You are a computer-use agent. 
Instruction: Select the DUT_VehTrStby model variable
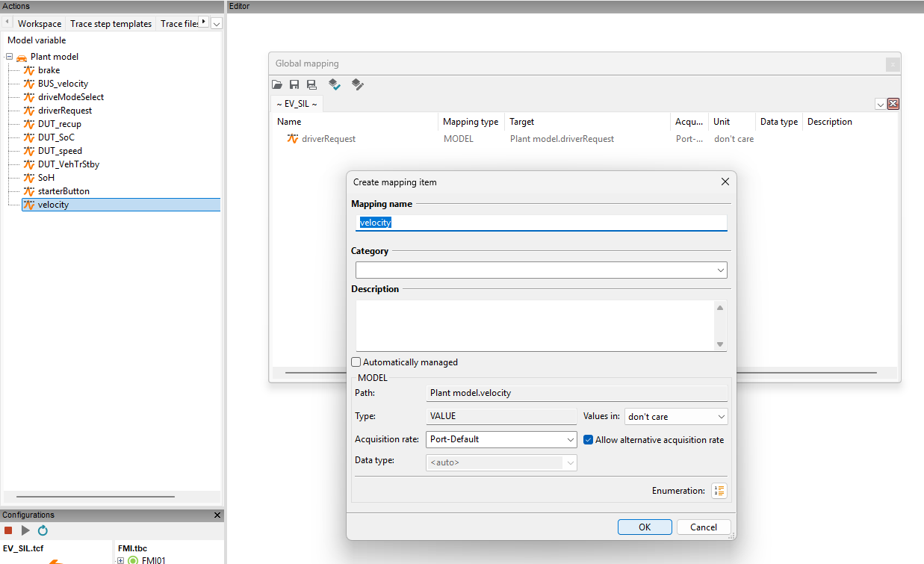click(x=68, y=164)
